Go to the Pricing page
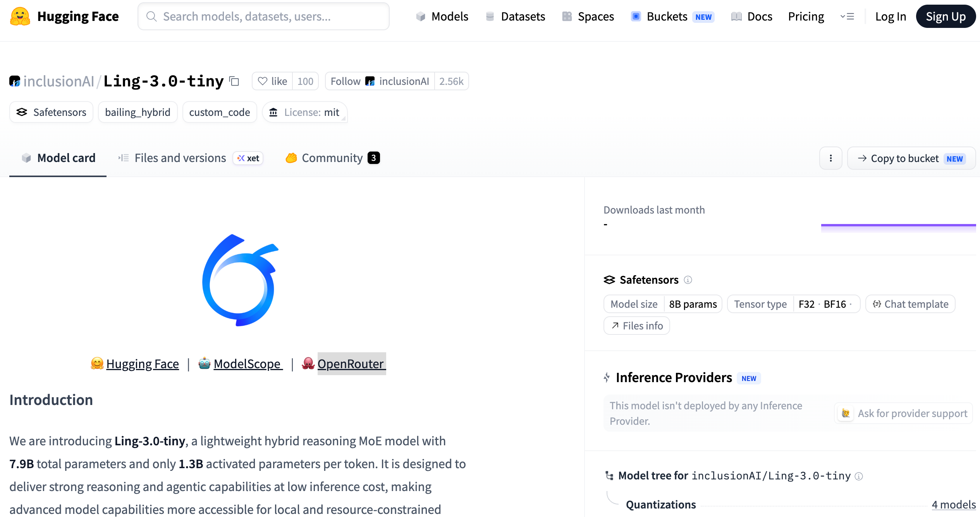980x517 pixels. pos(806,16)
